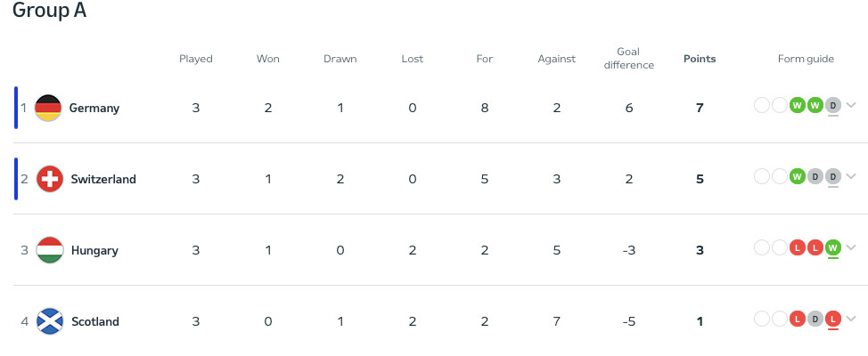Click the Hungary flag icon
868x356 pixels.
[50, 250]
